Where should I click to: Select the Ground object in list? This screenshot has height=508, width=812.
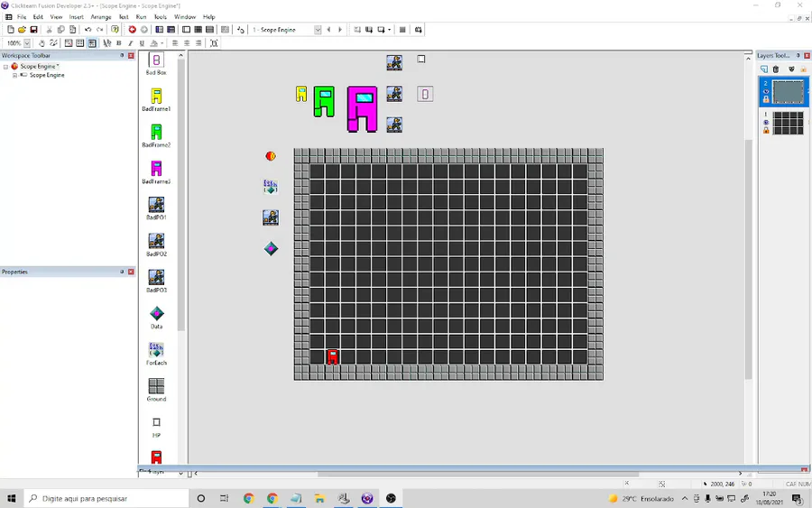pyautogui.click(x=156, y=390)
